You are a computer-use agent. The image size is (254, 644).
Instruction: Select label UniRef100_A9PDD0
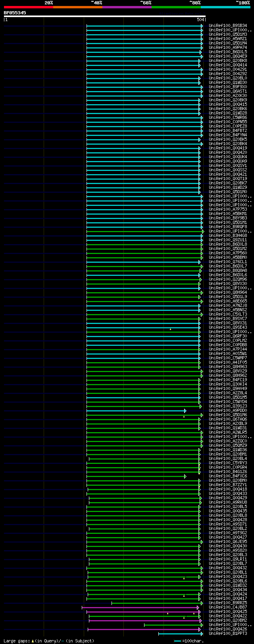tap(228, 411)
